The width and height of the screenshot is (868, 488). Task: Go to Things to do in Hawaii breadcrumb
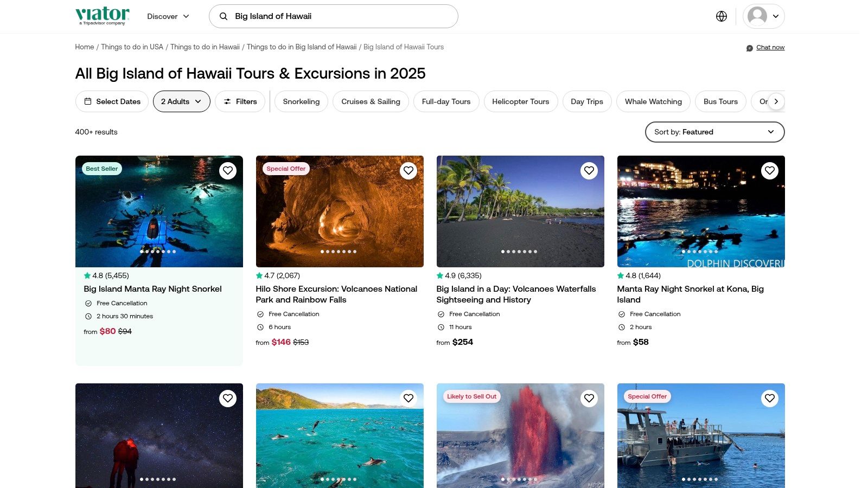coord(205,47)
